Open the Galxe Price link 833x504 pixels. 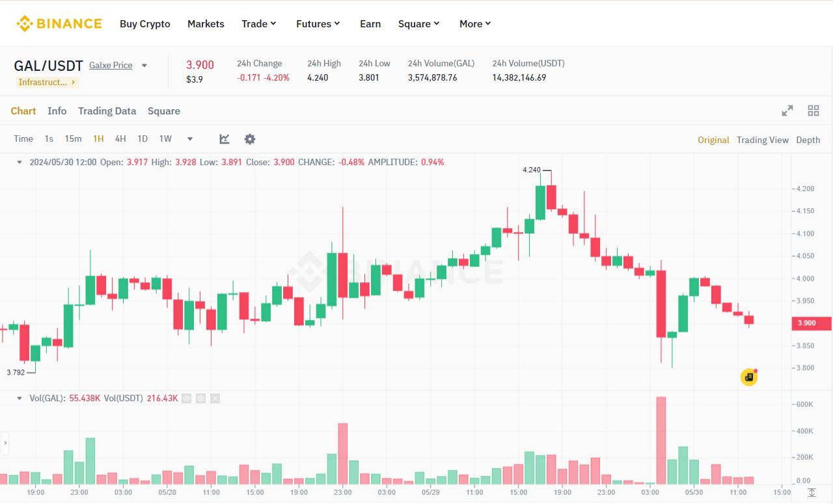pyautogui.click(x=111, y=65)
